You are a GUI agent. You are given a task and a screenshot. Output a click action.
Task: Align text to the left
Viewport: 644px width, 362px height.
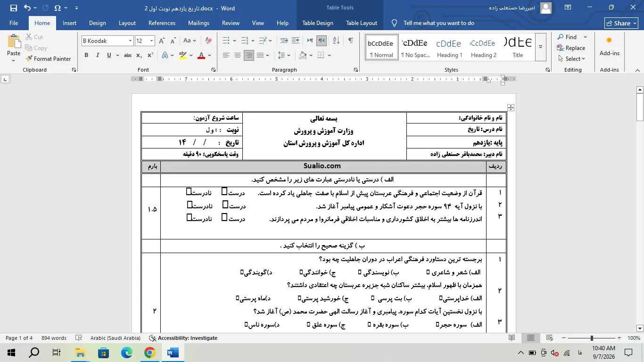(x=226, y=55)
